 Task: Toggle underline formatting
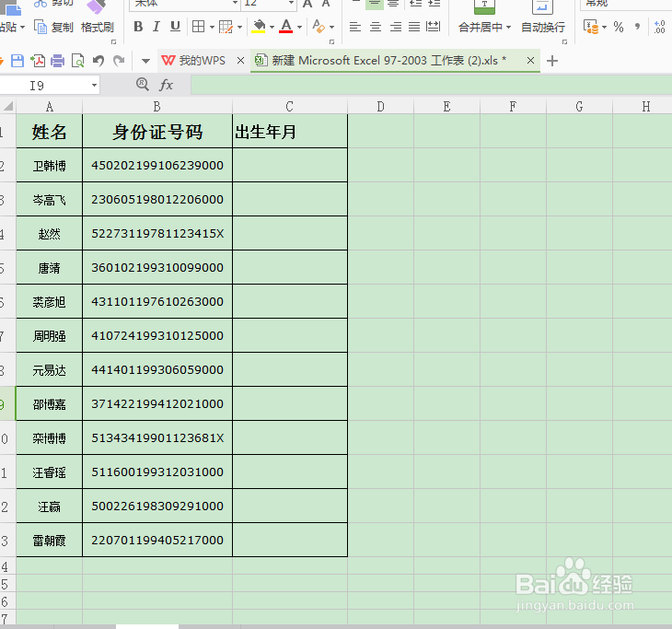point(175,27)
